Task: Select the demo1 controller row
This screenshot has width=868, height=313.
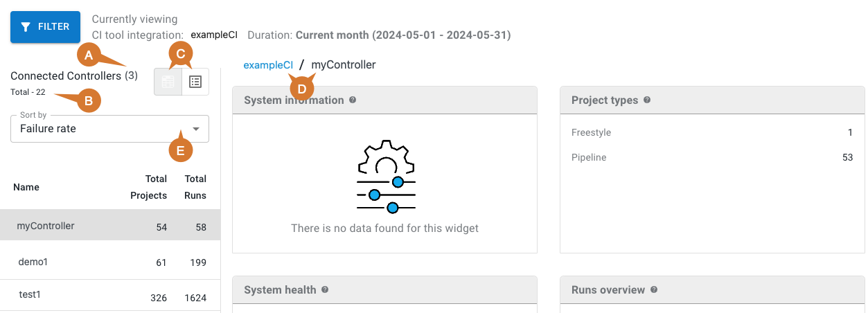Action: (110, 261)
